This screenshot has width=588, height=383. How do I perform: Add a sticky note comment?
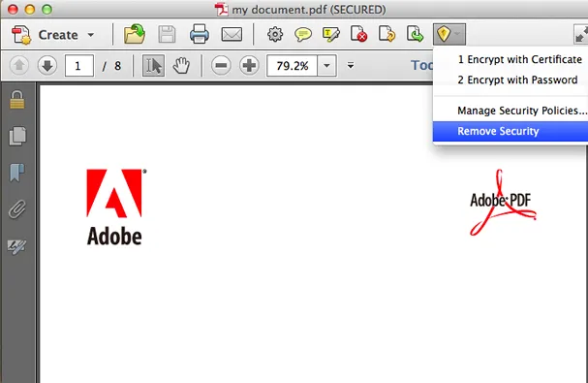pyautogui.click(x=302, y=35)
